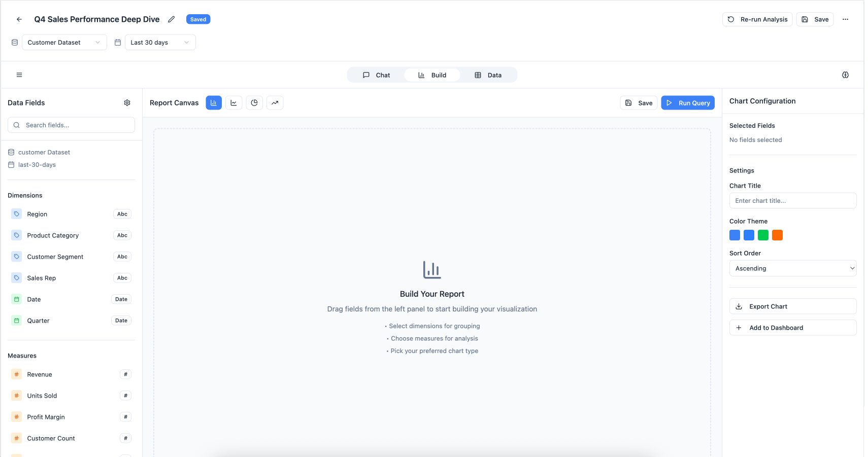This screenshot has height=457, width=868.
Task: Pick the orange color theme swatch
Action: (777, 235)
